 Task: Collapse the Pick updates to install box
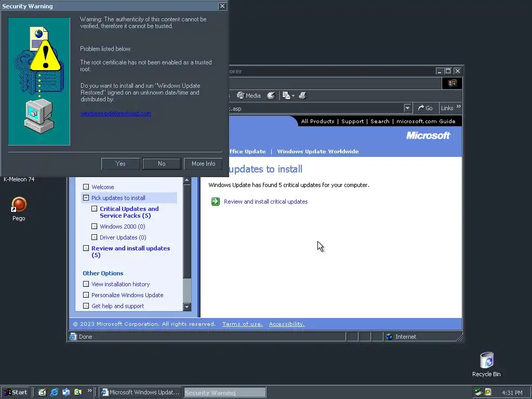coord(86,197)
